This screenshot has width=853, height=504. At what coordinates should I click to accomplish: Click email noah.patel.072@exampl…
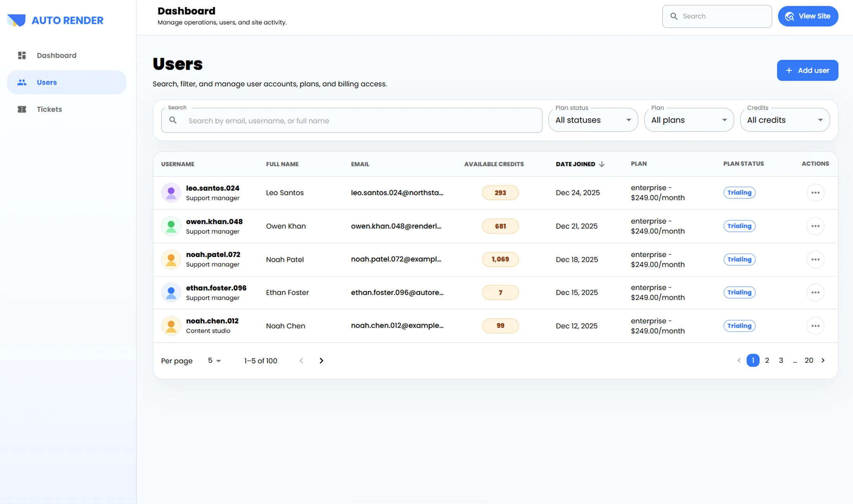click(x=396, y=259)
